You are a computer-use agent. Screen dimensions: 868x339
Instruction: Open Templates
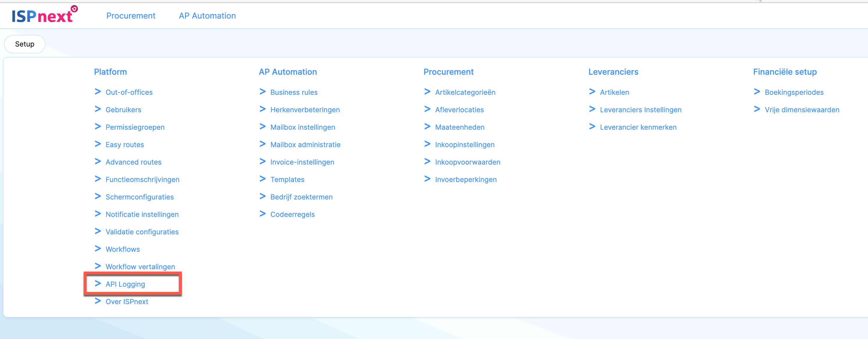[287, 180]
